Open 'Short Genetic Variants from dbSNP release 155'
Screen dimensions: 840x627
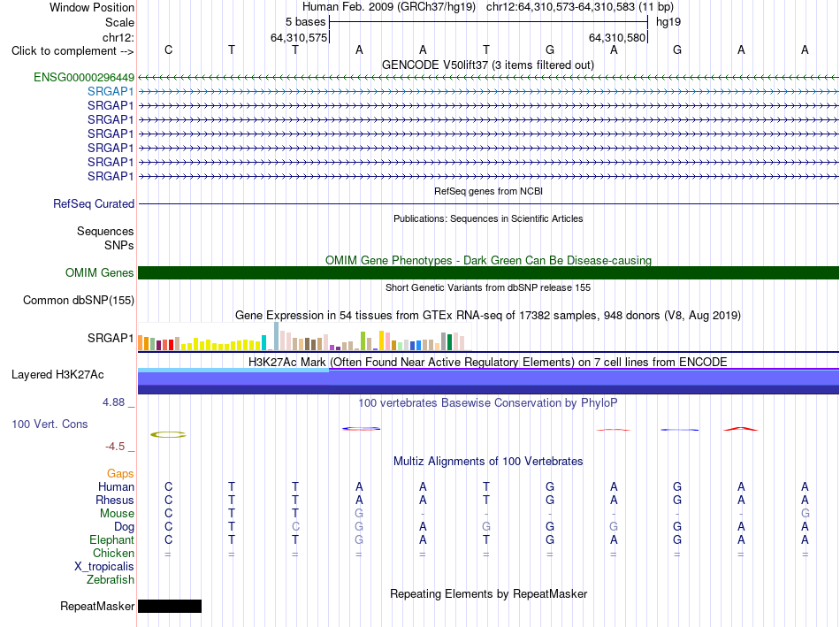(x=488, y=287)
